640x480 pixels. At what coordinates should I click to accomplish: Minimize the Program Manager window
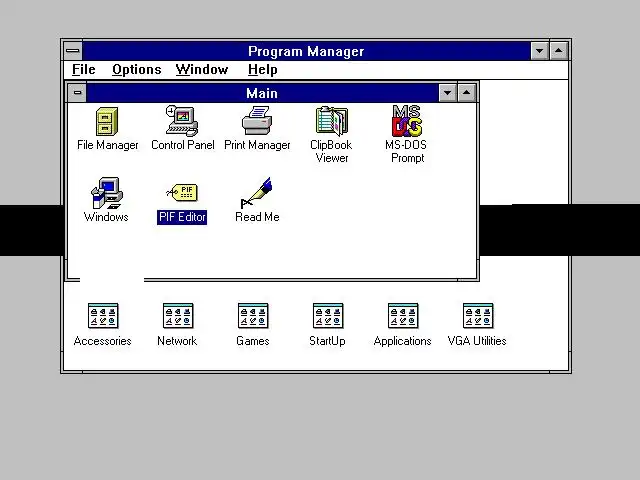click(540, 51)
